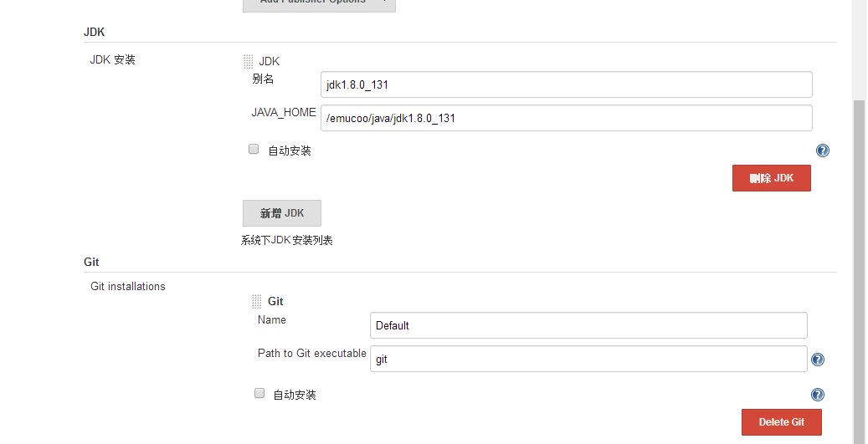Grab the Git installation drag handle

pyautogui.click(x=256, y=301)
